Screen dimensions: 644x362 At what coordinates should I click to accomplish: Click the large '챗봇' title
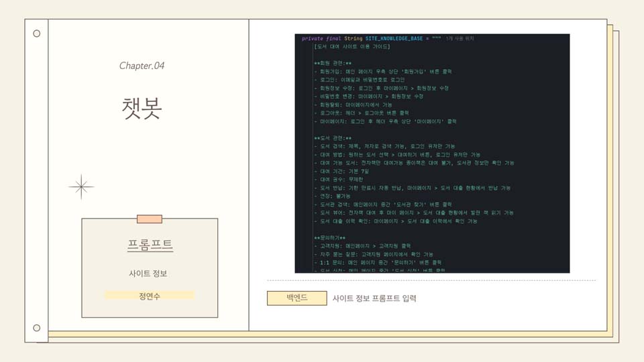[142, 109]
